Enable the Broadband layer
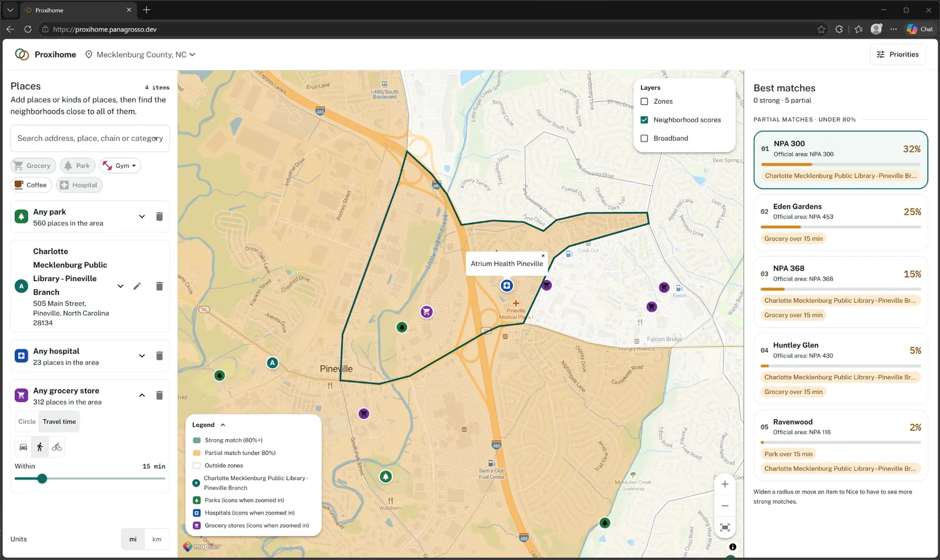Viewport: 940px width, 560px height. tap(644, 139)
